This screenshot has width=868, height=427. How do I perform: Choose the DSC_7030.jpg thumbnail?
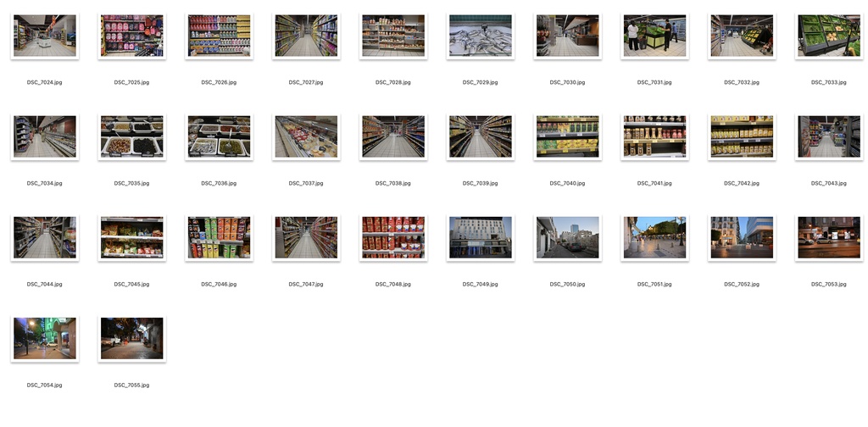(567, 36)
